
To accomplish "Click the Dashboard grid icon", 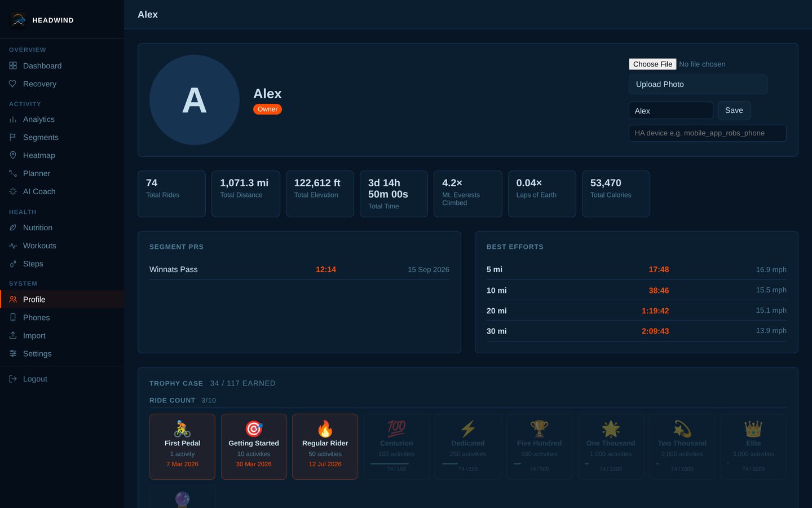I will pyautogui.click(x=13, y=65).
